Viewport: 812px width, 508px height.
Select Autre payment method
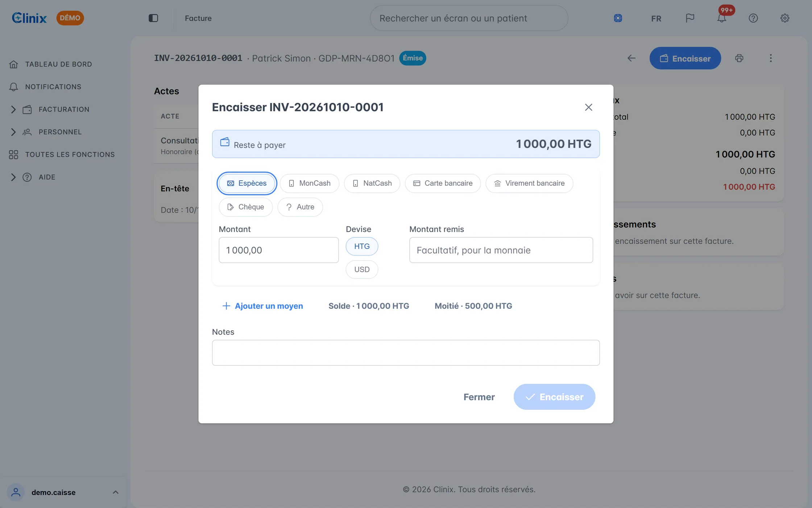(300, 207)
